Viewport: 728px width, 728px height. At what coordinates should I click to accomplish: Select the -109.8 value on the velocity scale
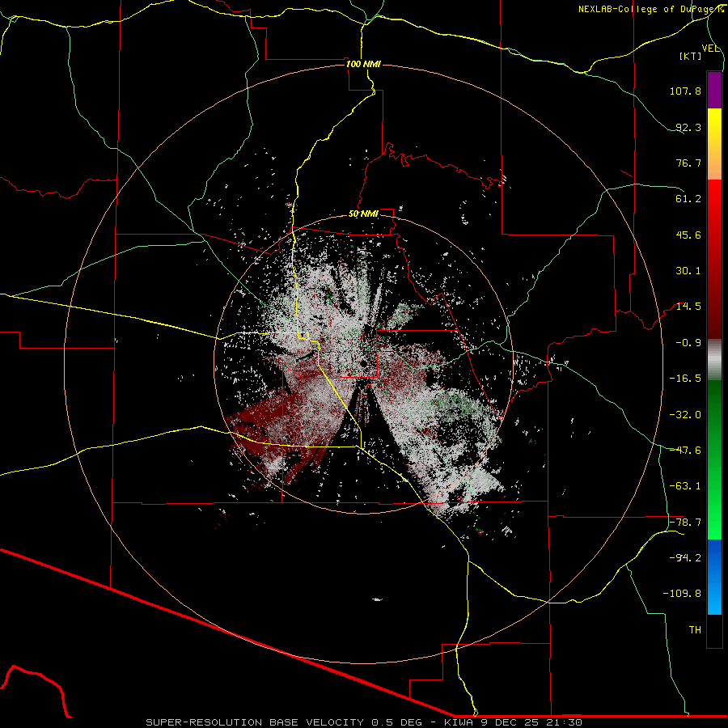(x=682, y=594)
